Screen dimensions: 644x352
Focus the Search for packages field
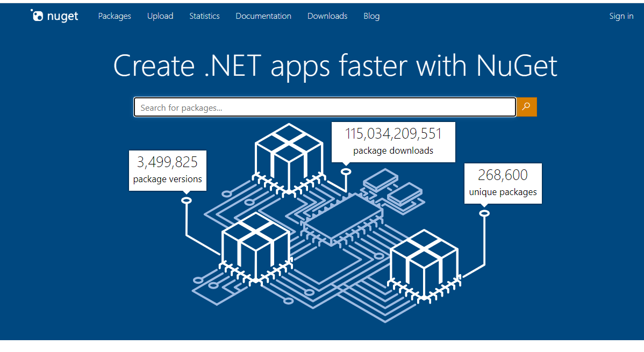coord(325,107)
